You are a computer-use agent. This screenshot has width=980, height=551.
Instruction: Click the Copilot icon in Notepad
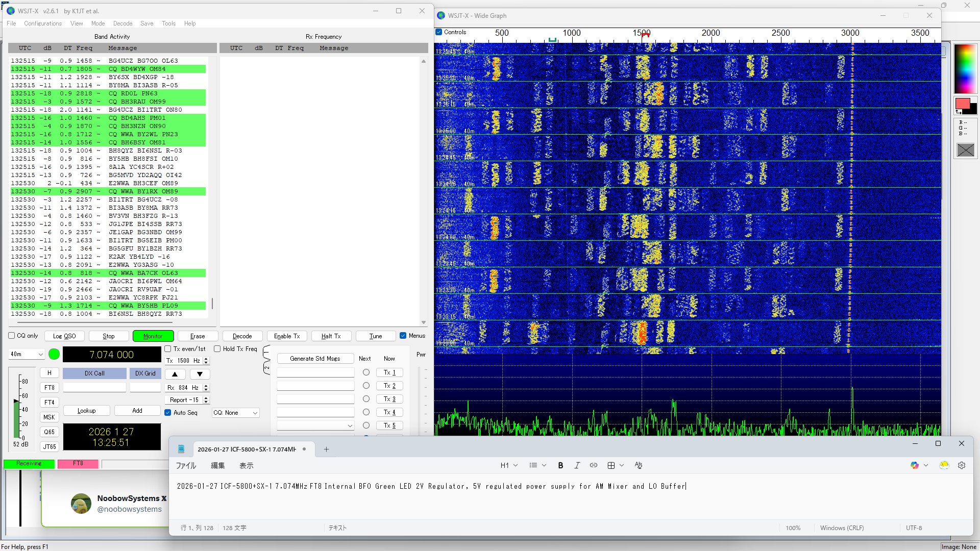click(x=915, y=465)
